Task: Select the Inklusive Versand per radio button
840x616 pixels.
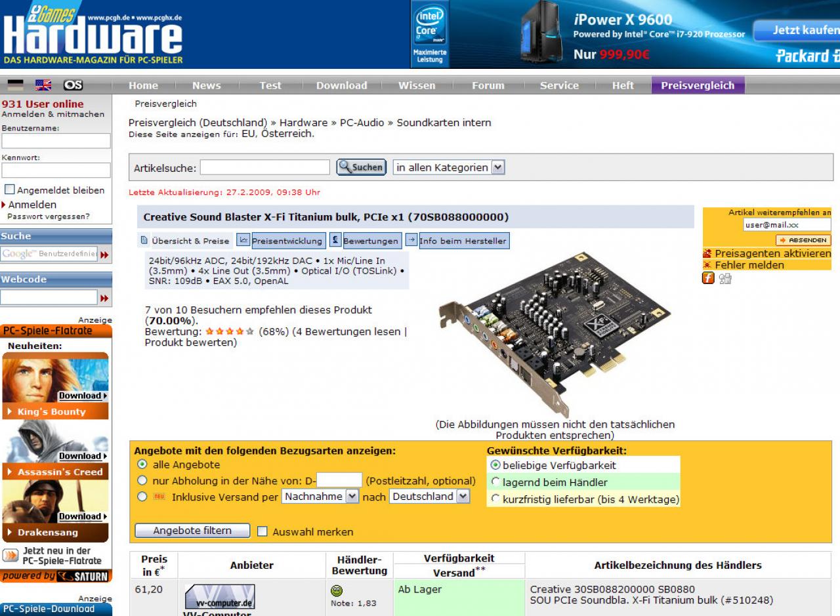Action: 142,497
